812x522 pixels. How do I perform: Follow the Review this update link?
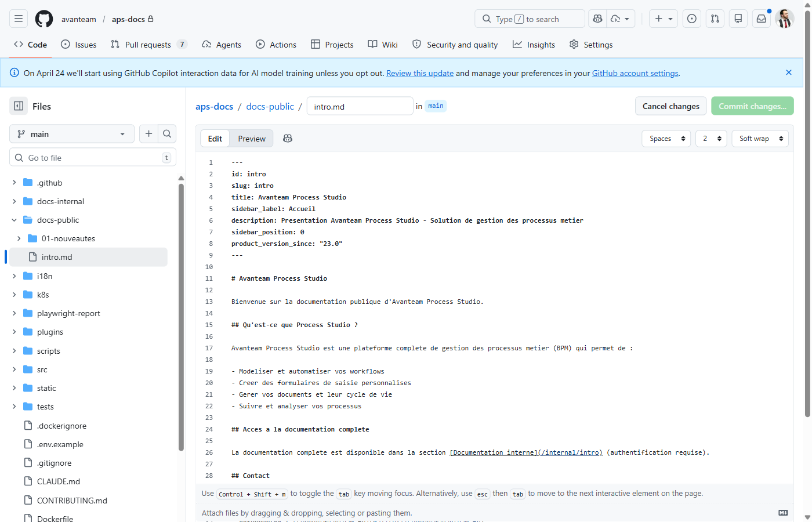[419, 73]
